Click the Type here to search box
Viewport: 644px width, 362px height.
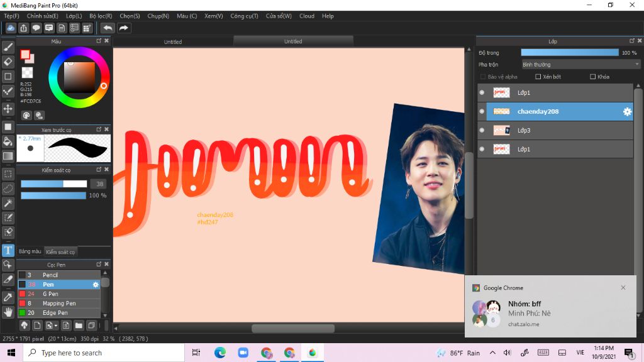[x=104, y=353]
